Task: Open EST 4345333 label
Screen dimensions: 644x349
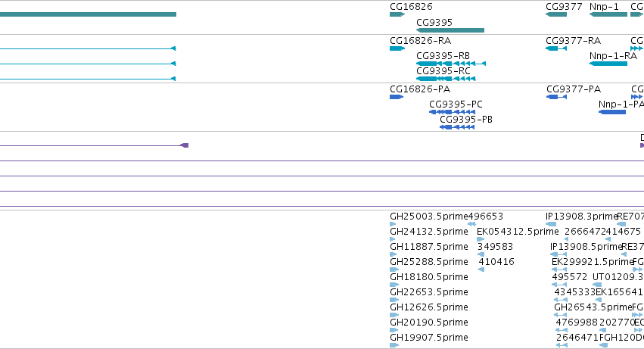Action: point(574,292)
